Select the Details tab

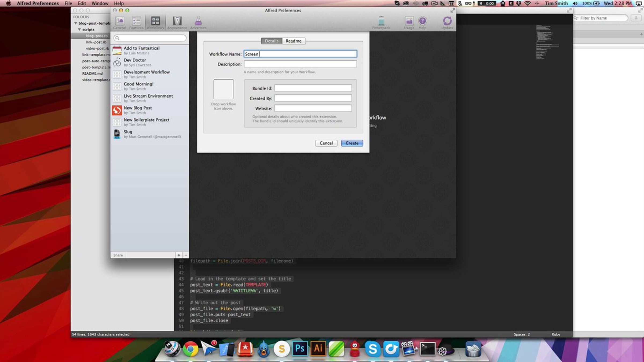272,41
